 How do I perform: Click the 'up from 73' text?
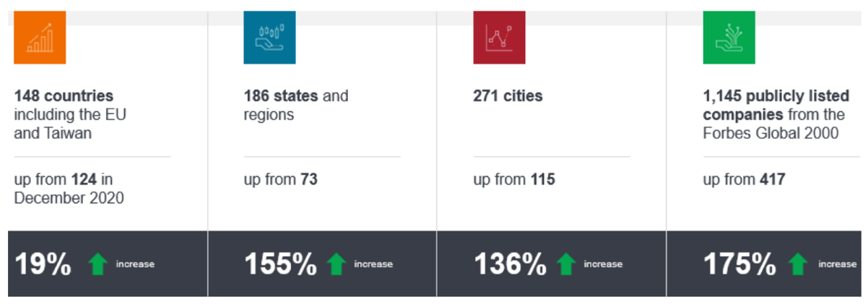click(280, 179)
